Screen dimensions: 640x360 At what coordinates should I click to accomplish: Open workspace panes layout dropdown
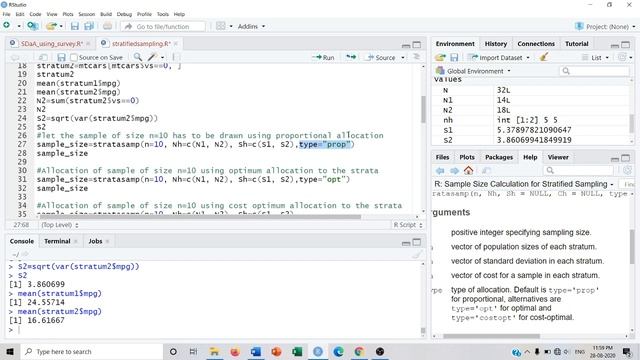[x=224, y=26]
